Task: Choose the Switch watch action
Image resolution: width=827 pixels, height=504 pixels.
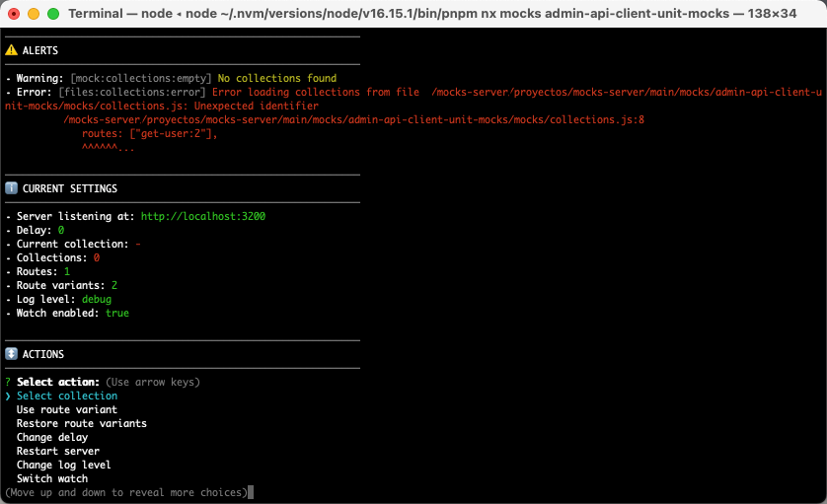Action: [52, 478]
